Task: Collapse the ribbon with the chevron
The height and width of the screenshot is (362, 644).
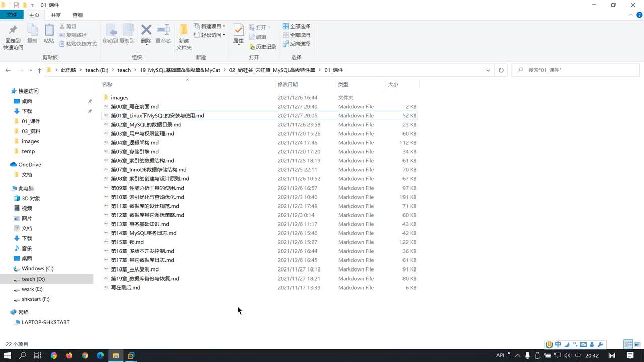Action: tap(632, 15)
